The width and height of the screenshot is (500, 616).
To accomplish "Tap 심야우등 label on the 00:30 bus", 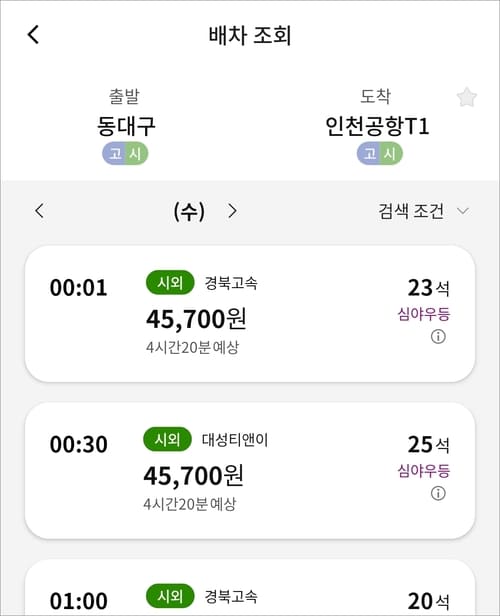I will tap(423, 471).
